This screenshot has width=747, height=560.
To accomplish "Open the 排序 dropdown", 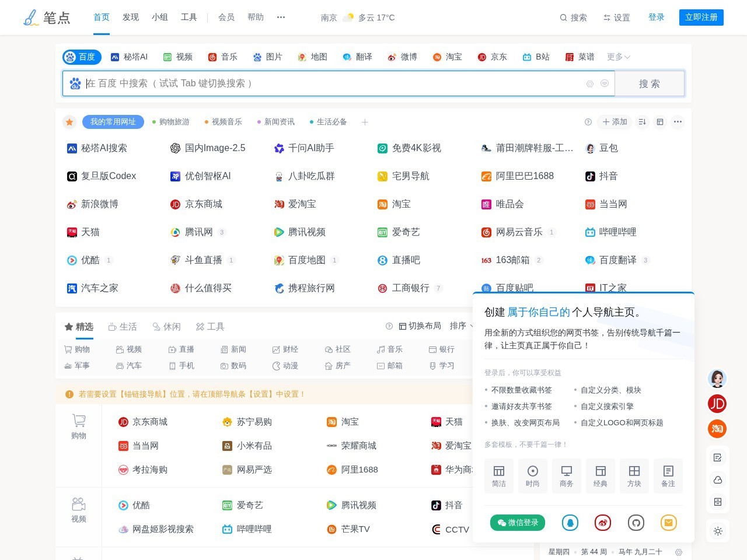I will tap(462, 325).
